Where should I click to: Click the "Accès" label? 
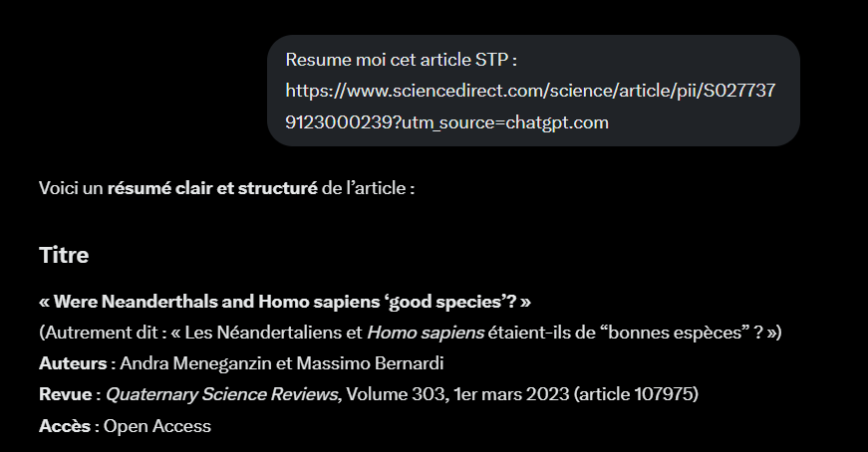(x=66, y=427)
